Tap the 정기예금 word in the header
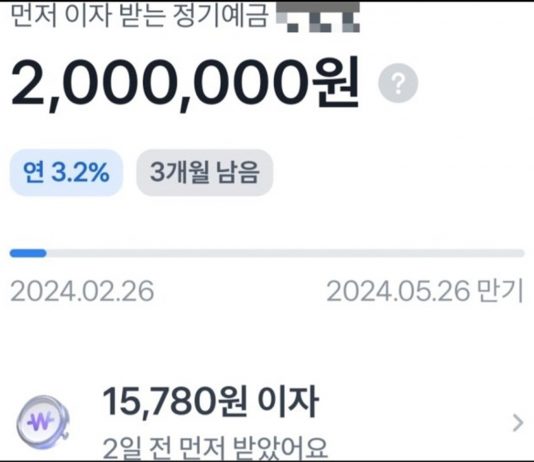This screenshot has height=462, width=534. pyautogui.click(x=221, y=15)
